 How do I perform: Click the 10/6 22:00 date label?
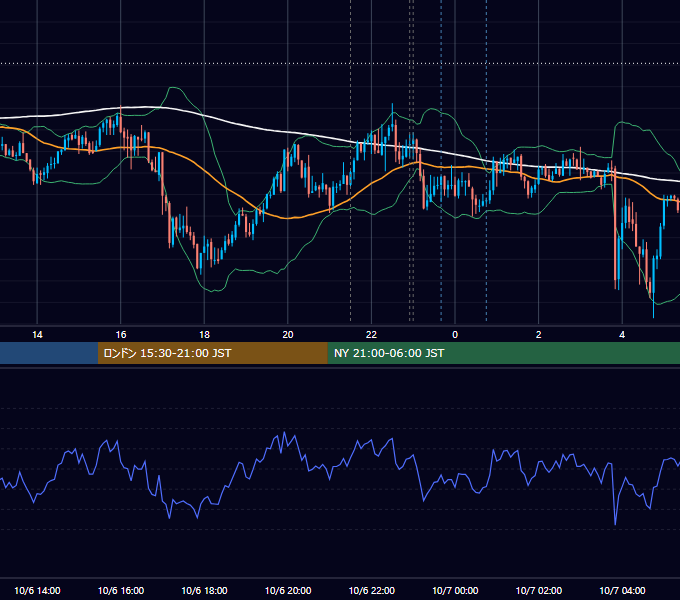pos(372,590)
